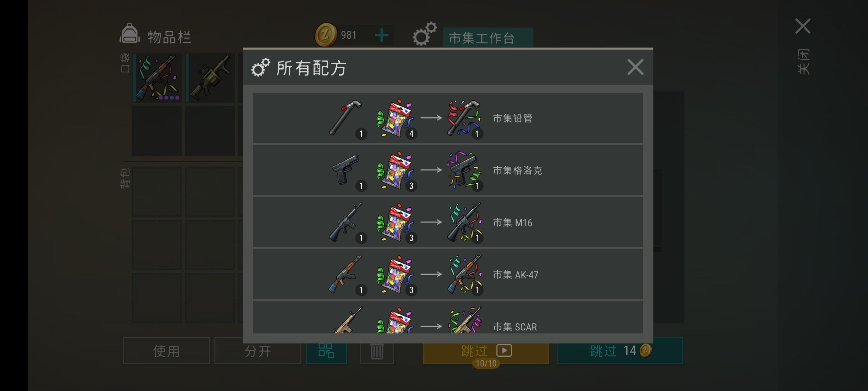Screen dimensions: 868x391
Task: Tap the 分开 split button
Action: tap(258, 351)
